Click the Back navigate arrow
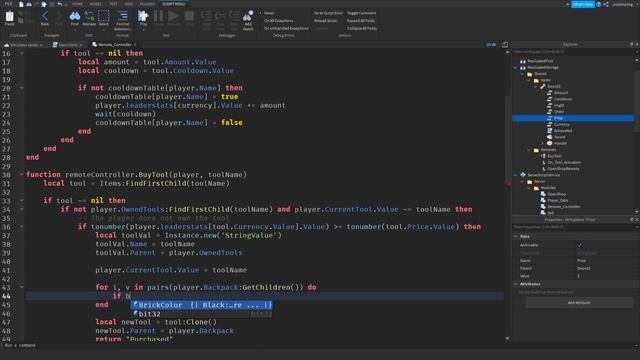The width and height of the screenshot is (640, 360). point(45,16)
